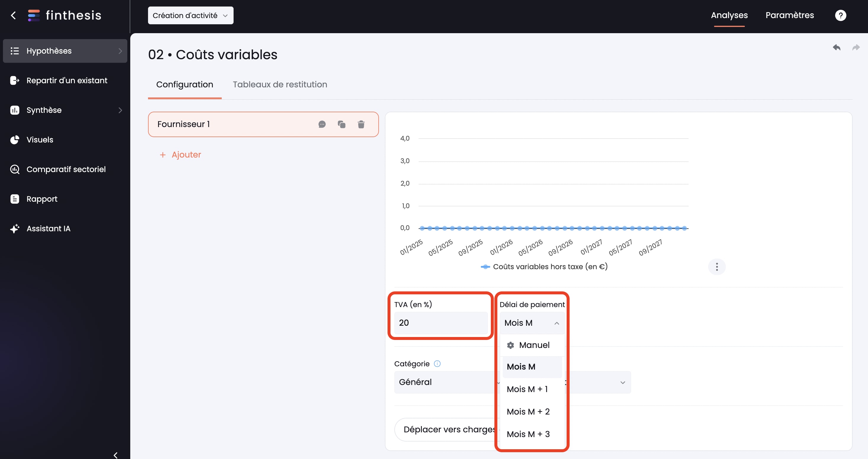Click the finthesis logo

[64, 15]
